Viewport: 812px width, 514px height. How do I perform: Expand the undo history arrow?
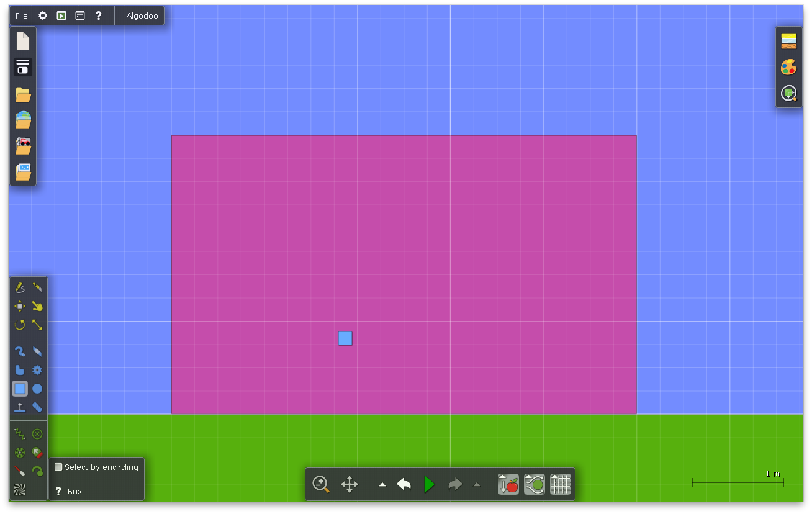point(382,485)
